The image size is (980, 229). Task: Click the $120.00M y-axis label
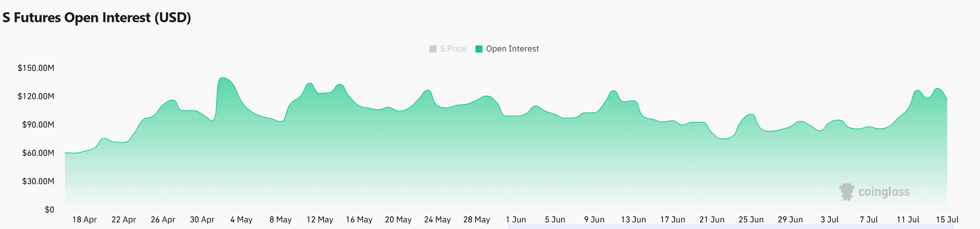[x=36, y=96]
